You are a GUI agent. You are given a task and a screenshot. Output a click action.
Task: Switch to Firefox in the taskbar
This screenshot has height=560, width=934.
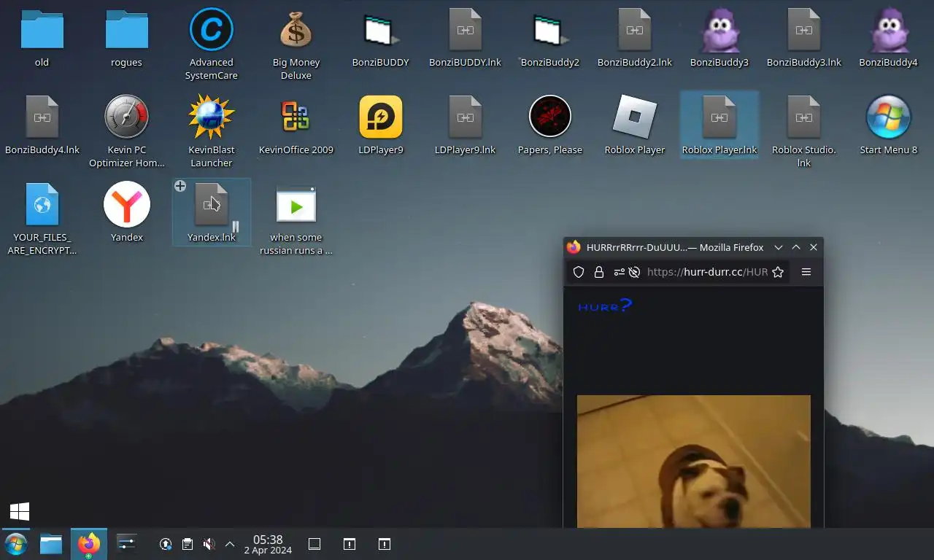[x=88, y=544]
